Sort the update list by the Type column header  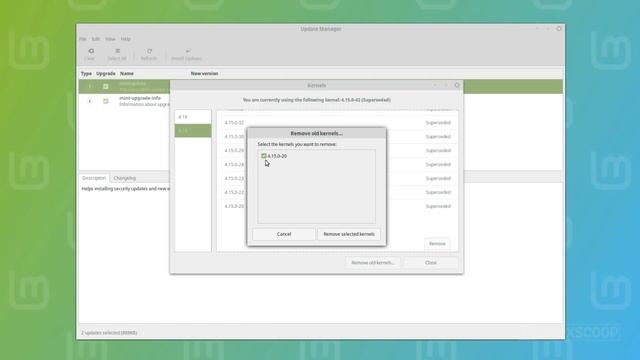[86, 73]
